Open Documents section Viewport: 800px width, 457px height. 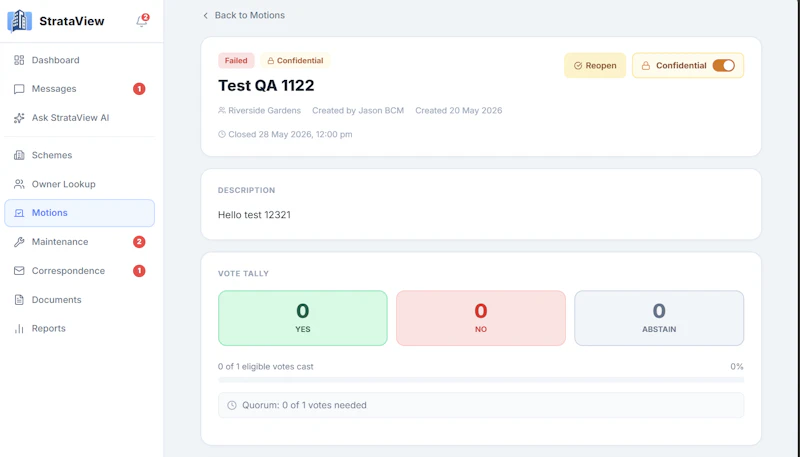coord(80,300)
